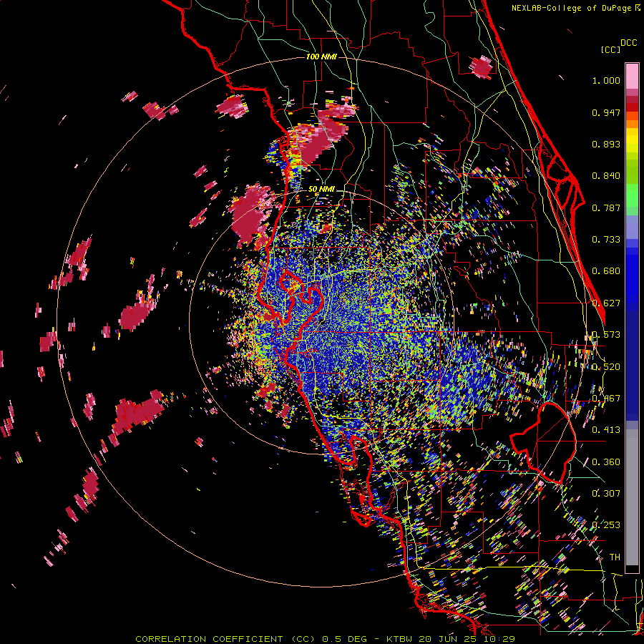Click the 0.733 color scale label
The height and width of the screenshot is (644, 644).
point(606,240)
